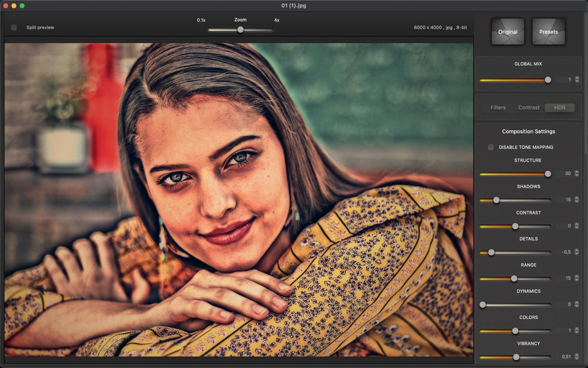Viewport: 588px width, 368px height.
Task: Click the Contrast value stepper
Action: click(577, 226)
